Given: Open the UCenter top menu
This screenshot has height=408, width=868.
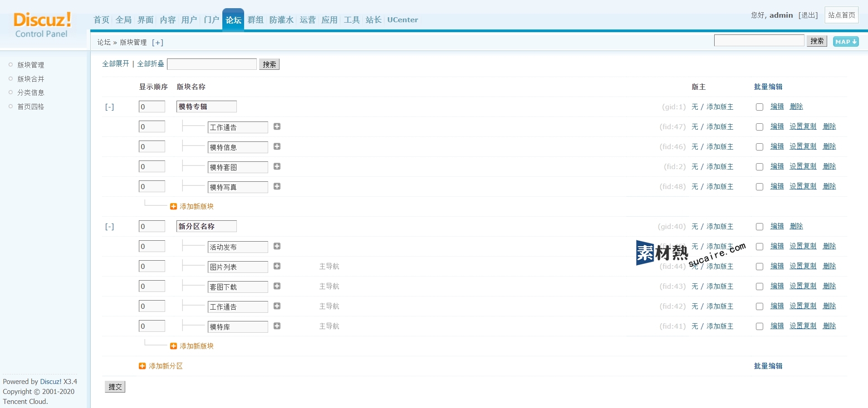Looking at the screenshot, I should [402, 19].
